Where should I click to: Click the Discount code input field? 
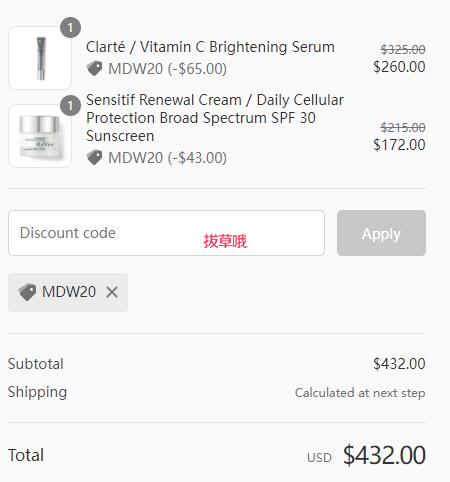166,233
